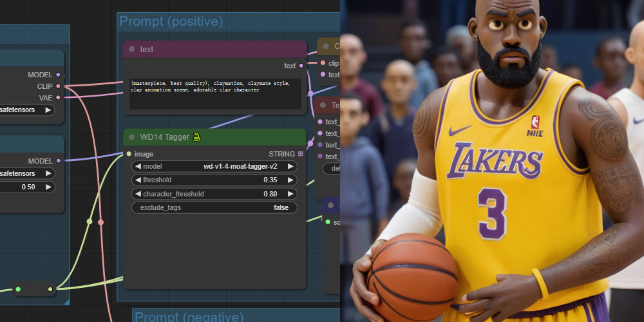This screenshot has height=322, width=644.
Task: Click the right output dot of the reroute node
Action: (50, 289)
